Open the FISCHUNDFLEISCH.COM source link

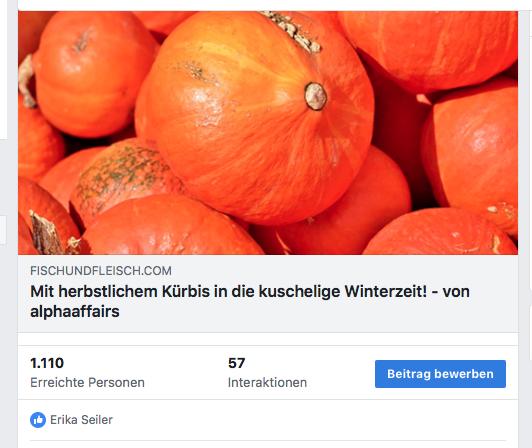pyautogui.click(x=101, y=270)
